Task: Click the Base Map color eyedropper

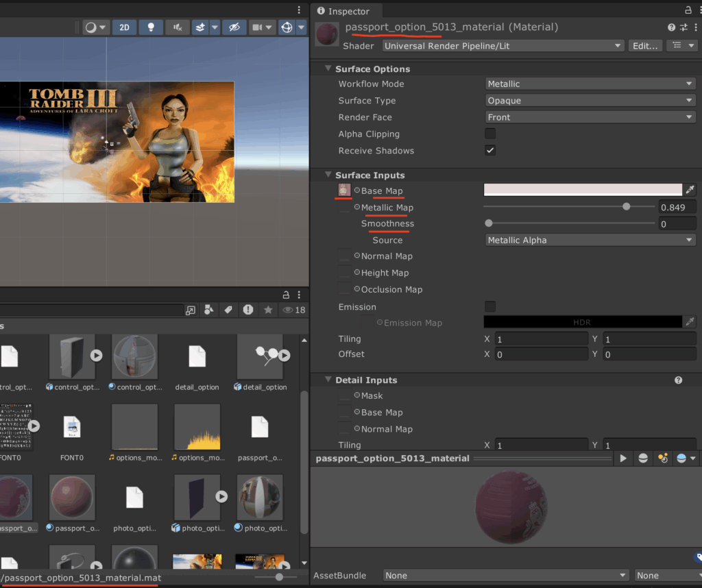Action: (690, 190)
